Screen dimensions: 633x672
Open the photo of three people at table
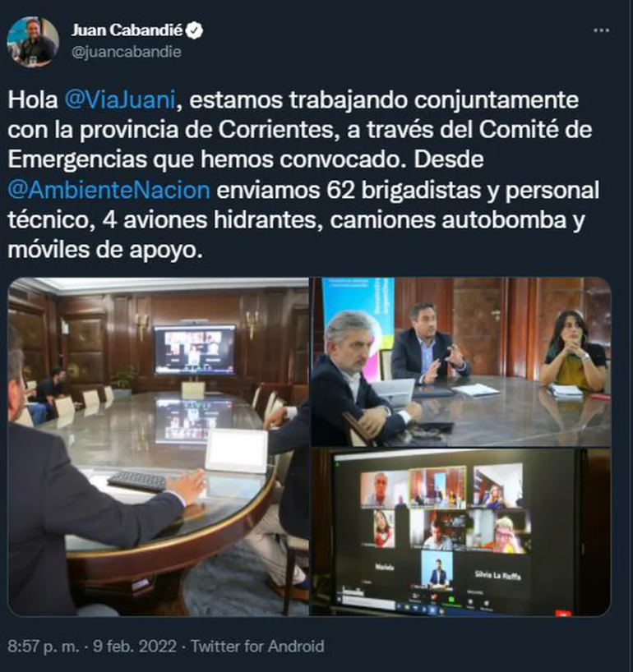click(461, 361)
